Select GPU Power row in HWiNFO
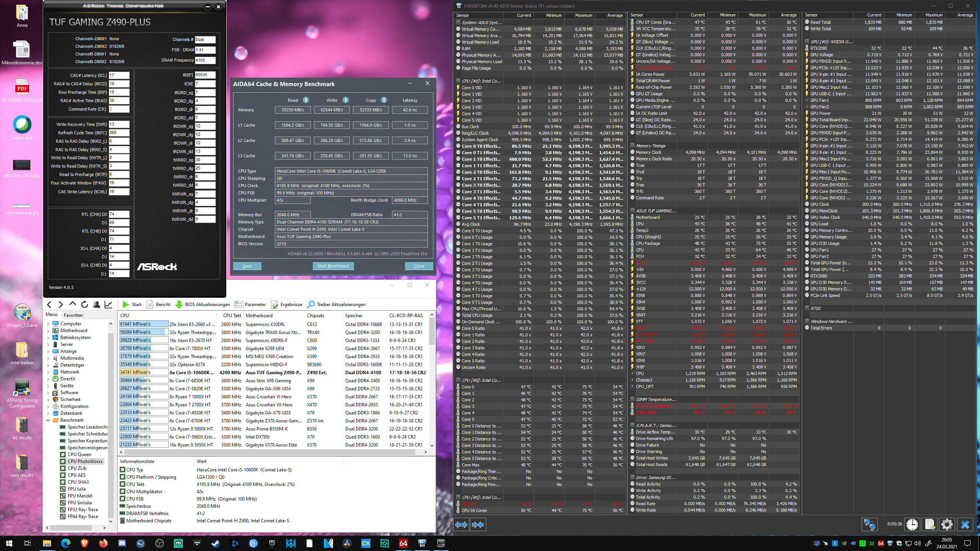980x551 pixels. (x=889, y=113)
